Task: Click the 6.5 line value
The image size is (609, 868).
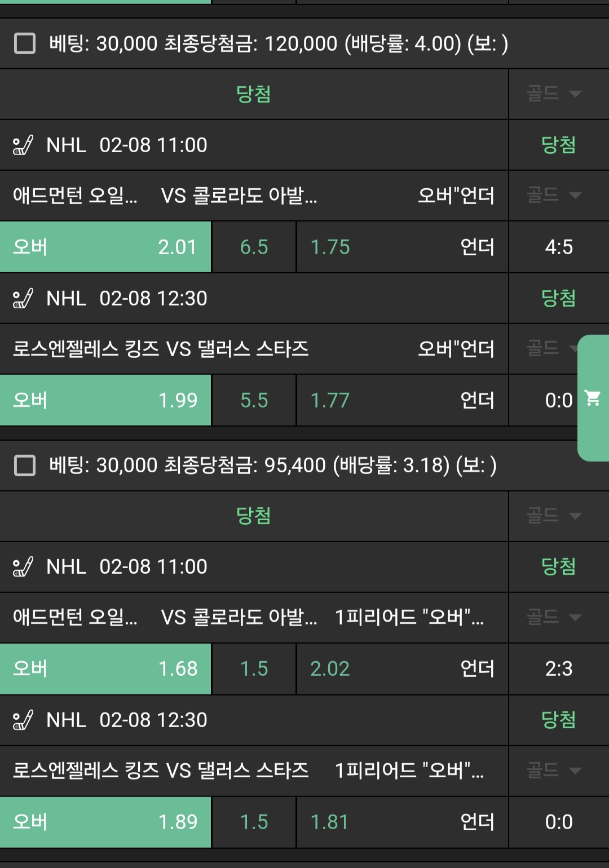Action: pyautogui.click(x=254, y=247)
